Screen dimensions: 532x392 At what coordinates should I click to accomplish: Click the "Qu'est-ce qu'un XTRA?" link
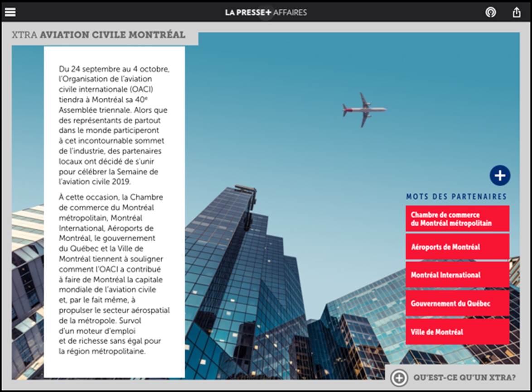(x=464, y=378)
